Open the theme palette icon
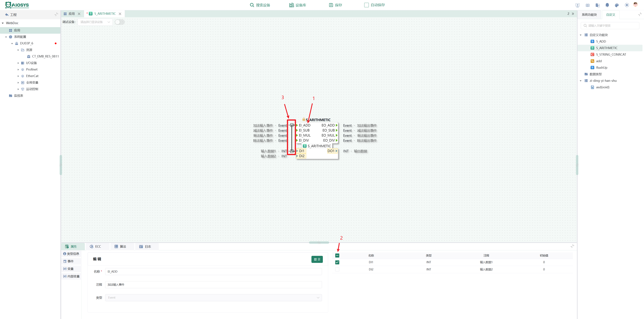 coord(617,5)
